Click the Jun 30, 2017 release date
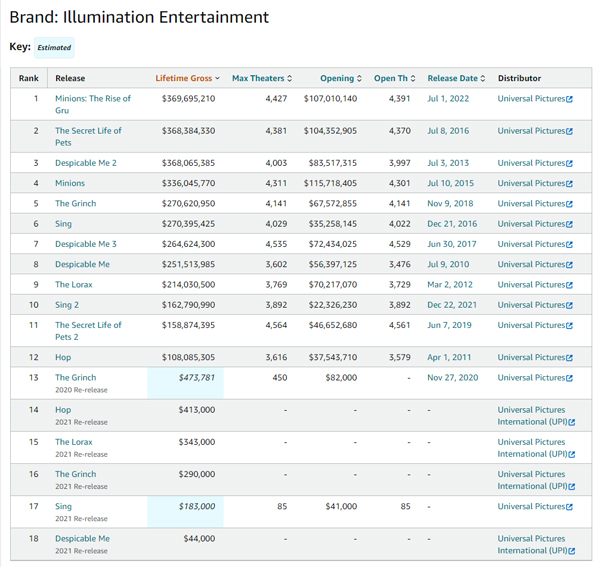The image size is (600, 567). coord(452,244)
